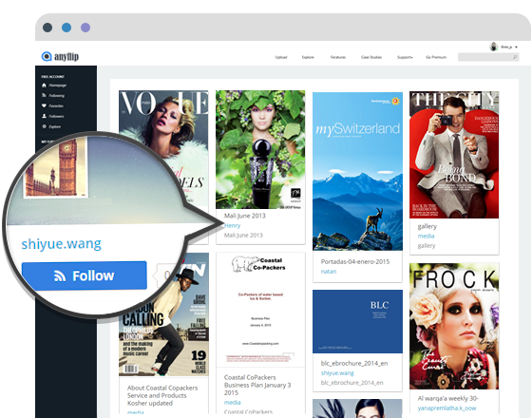The height and width of the screenshot is (418, 532).
Task: Click the 'Mali June 2013' book title
Action: (x=245, y=216)
